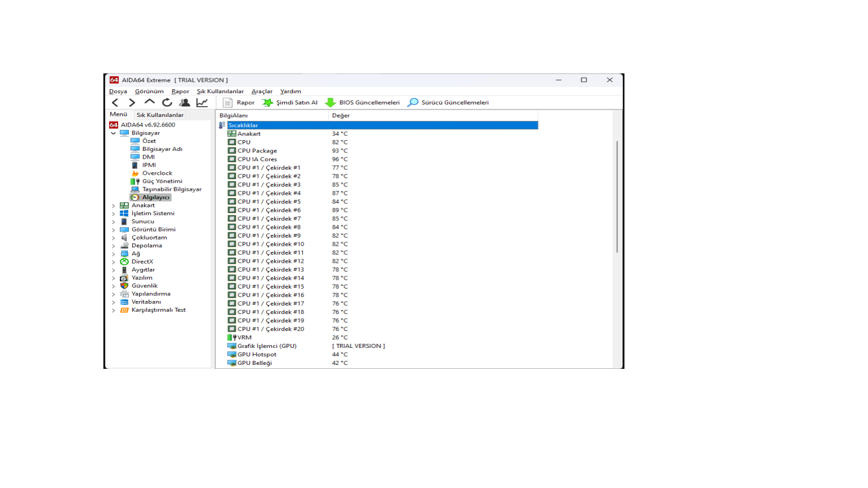Screen dimensions: 868x488
Task: Click the Aygıtlar devices icon
Action: pyautogui.click(x=124, y=270)
